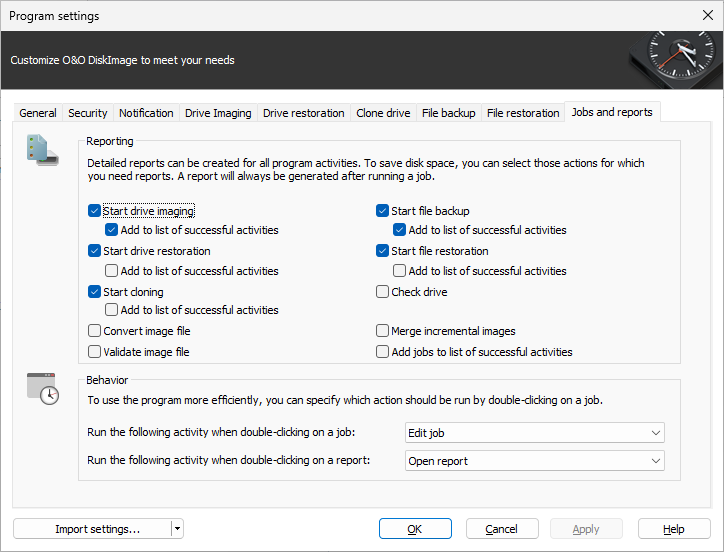The height and width of the screenshot is (552, 724).
Task: Go to the Drive restoration tab
Action: [x=304, y=113]
